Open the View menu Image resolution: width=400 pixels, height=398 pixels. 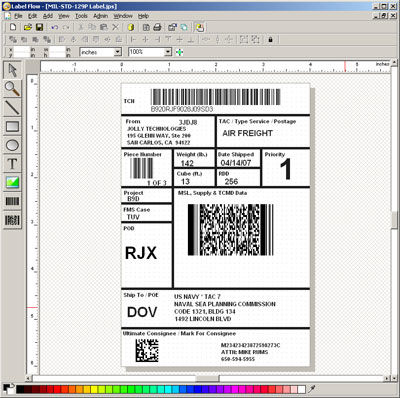coord(64,16)
